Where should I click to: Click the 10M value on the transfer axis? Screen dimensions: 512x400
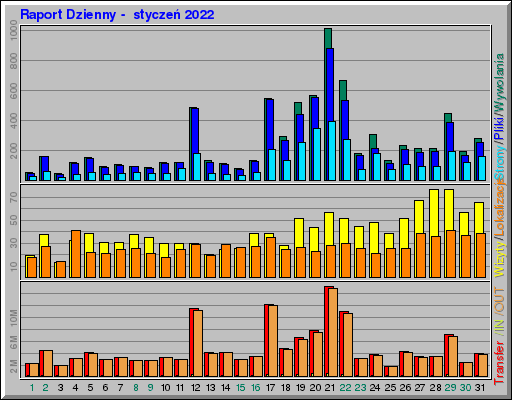(14, 317)
